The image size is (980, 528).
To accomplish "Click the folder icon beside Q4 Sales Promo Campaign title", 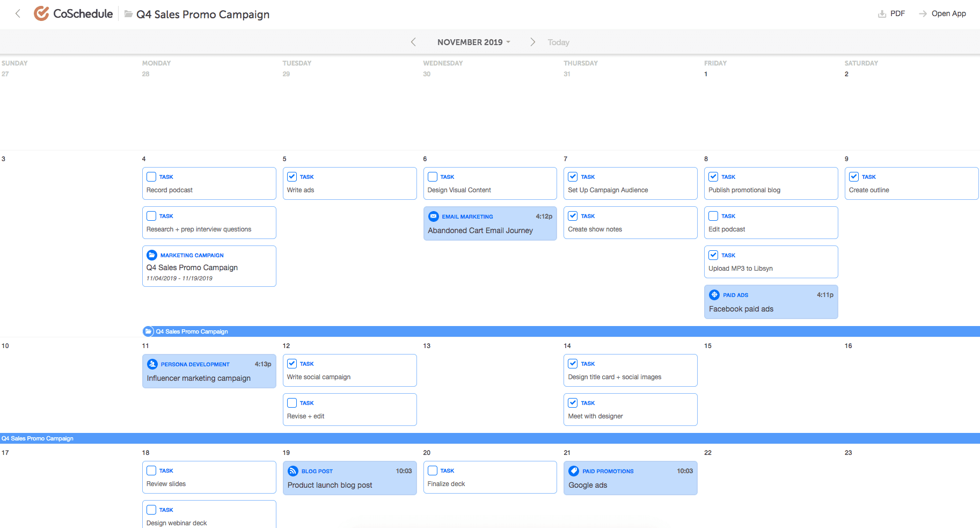I will tap(129, 14).
